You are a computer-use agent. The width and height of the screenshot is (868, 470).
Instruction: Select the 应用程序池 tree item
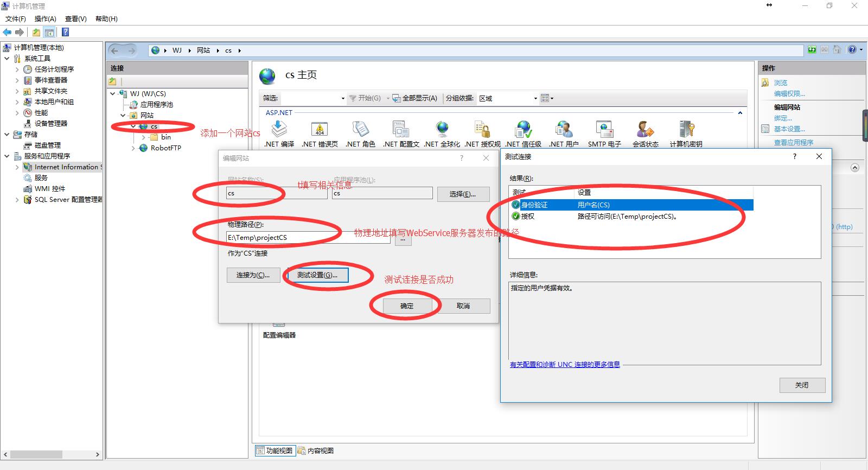tap(151, 105)
